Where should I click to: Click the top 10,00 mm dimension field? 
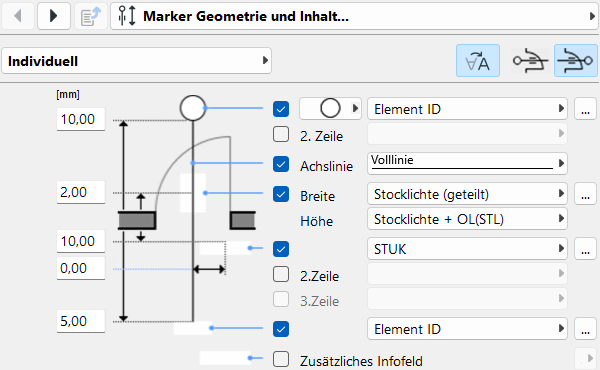(81, 119)
